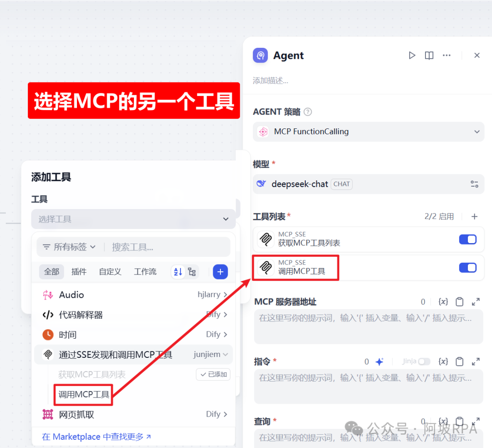Image resolution: width=492 pixels, height=448 pixels.
Task: Open the Agent documentation book icon
Action: point(429,55)
